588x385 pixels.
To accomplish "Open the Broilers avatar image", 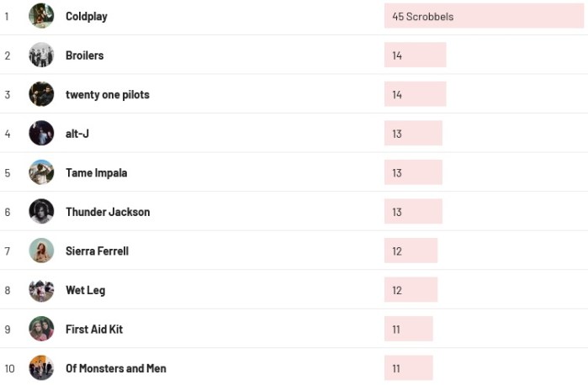I will 41,55.
